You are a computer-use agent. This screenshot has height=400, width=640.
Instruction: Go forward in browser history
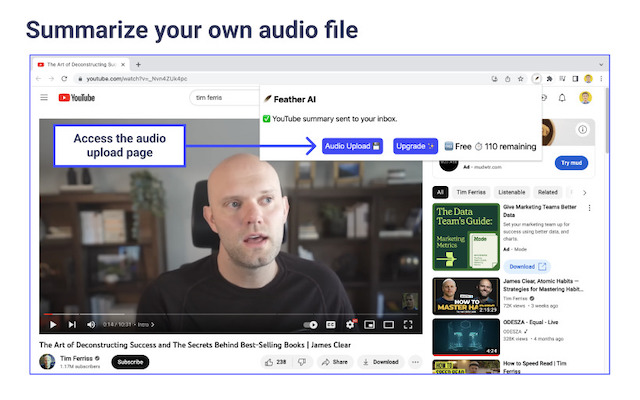tap(51, 78)
